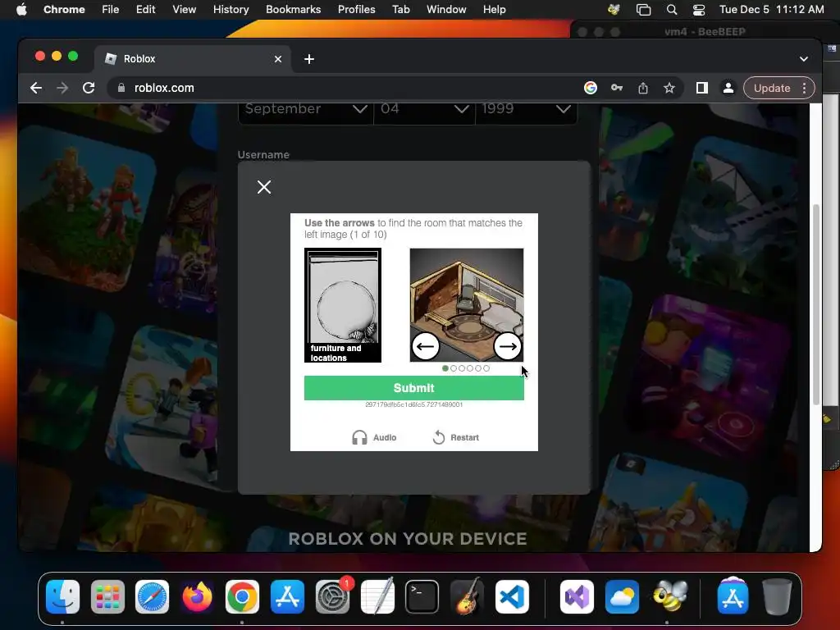Click the Google icon in the address bar

click(x=591, y=88)
